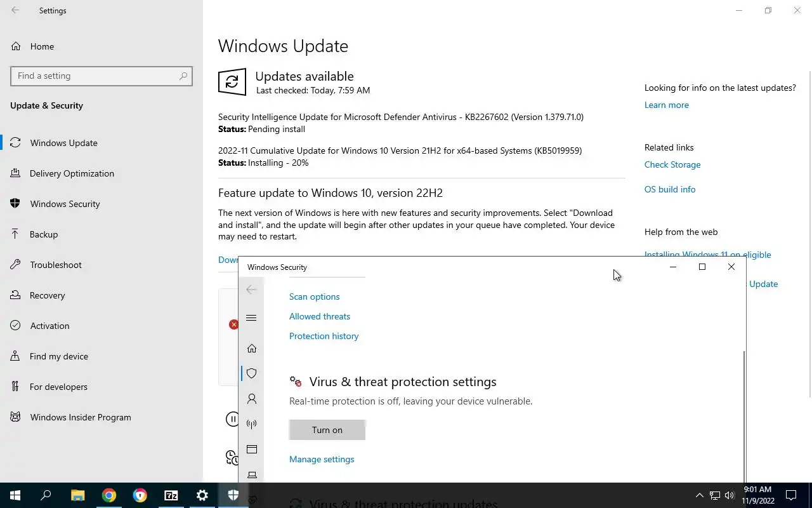Image resolution: width=812 pixels, height=508 pixels.
Task: Show hidden system tray icons
Action: [700, 495]
